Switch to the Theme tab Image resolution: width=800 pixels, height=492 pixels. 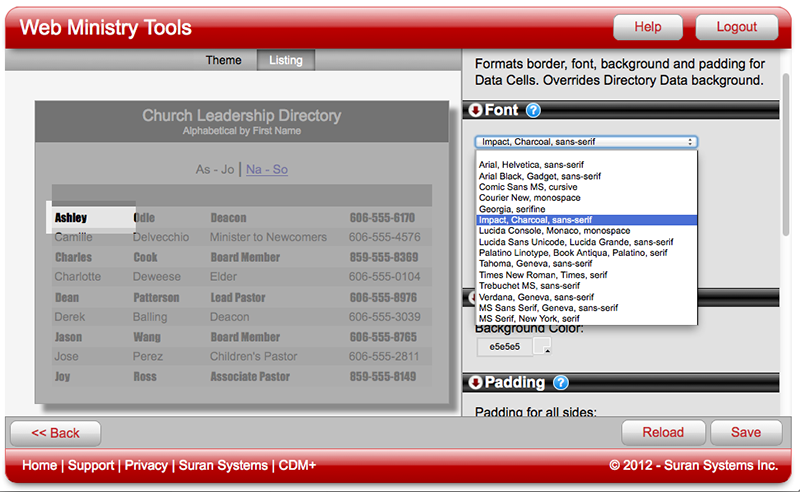223,60
